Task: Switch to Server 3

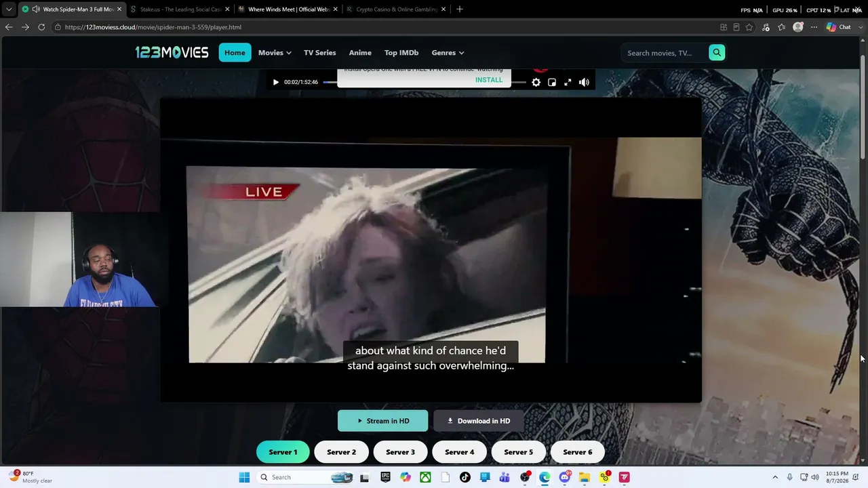Action: (x=400, y=452)
